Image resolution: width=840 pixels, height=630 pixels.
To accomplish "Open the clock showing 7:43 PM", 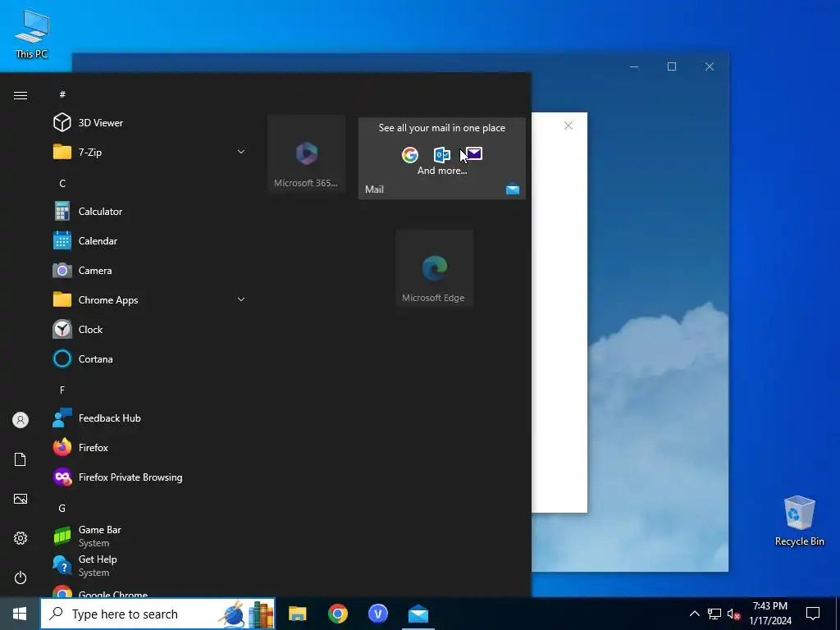I will pos(769,614).
